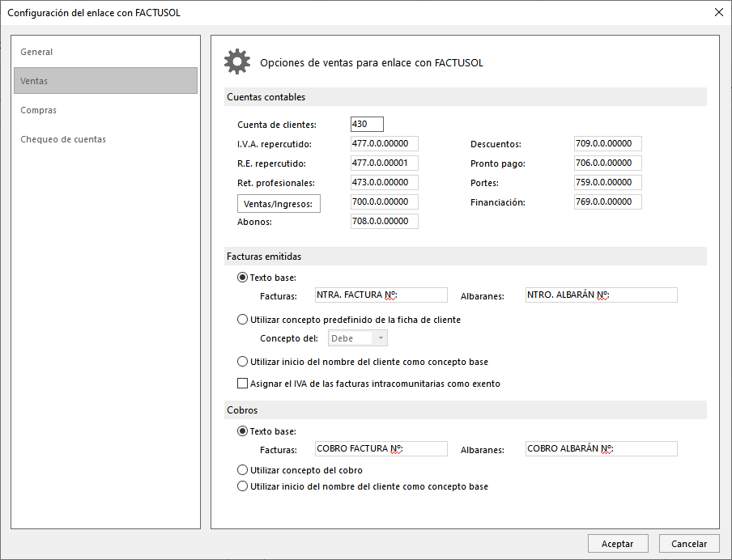The height and width of the screenshot is (560, 732).
Task: Open the General section
Action: (105, 52)
